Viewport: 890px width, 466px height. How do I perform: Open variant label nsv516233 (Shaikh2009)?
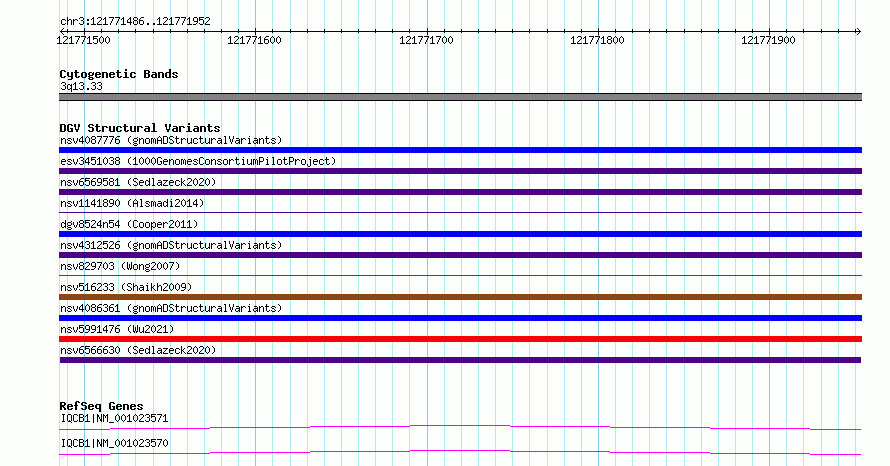point(126,287)
